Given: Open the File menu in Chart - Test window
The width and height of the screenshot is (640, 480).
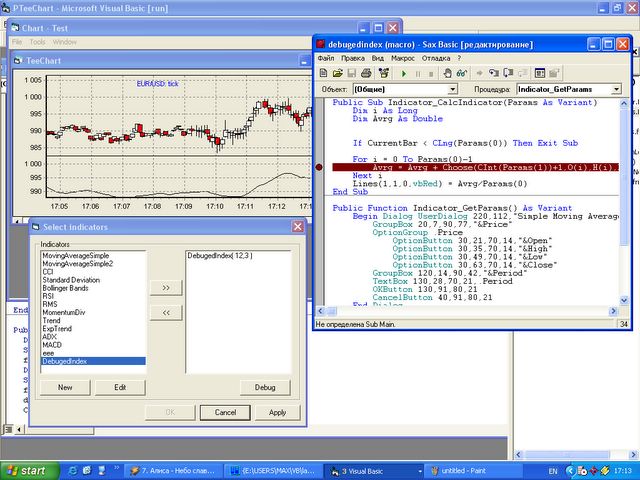Looking at the screenshot, I should tap(17, 42).
